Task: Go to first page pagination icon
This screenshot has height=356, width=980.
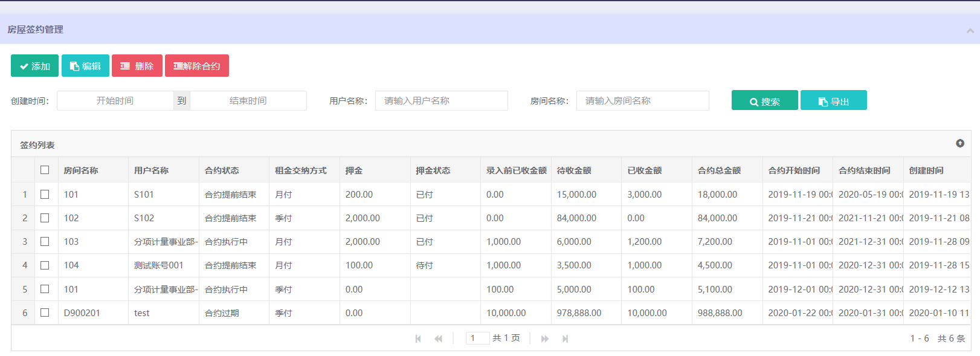Action: click(x=418, y=338)
